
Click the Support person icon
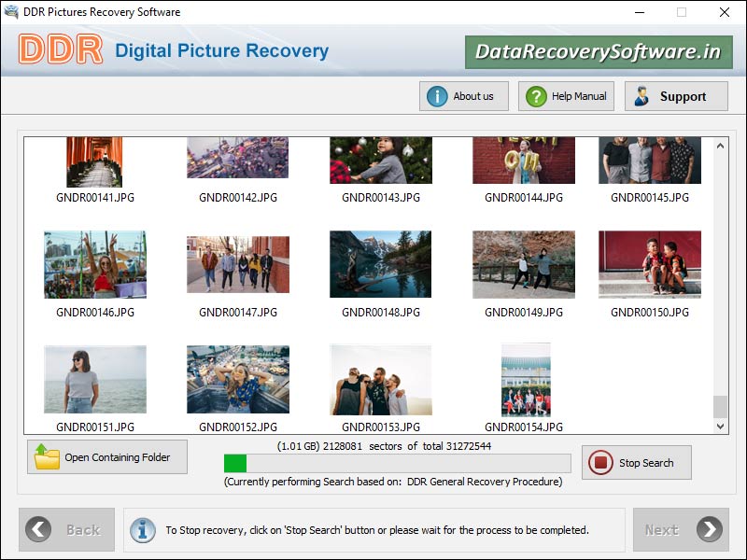tap(644, 95)
